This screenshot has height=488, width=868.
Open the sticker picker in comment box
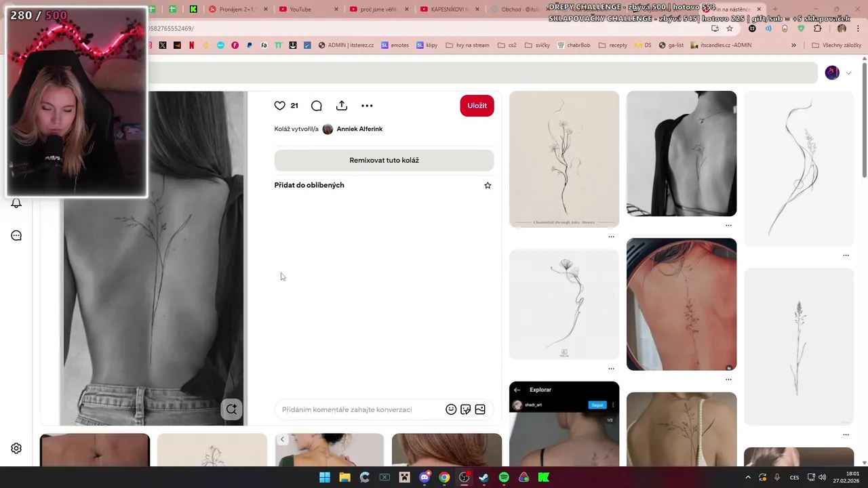[465, 409]
